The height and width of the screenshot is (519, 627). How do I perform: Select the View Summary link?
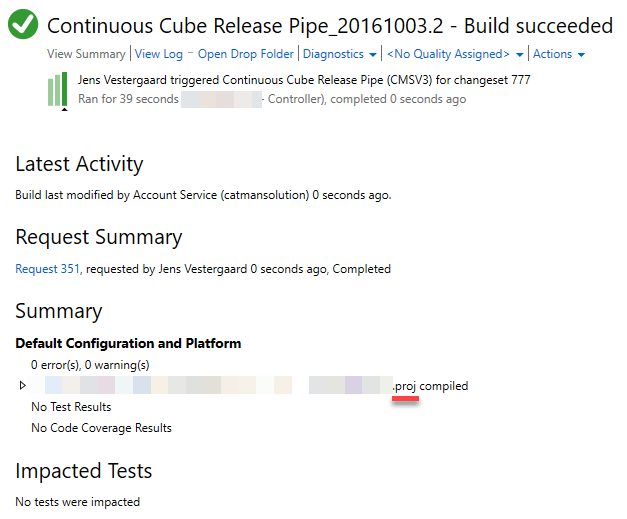click(86, 54)
